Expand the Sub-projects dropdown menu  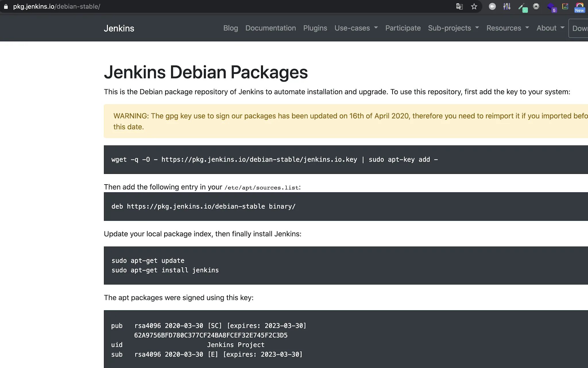click(x=453, y=28)
